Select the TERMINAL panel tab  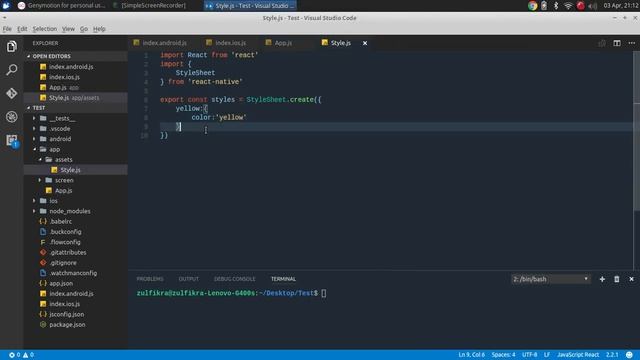283,279
